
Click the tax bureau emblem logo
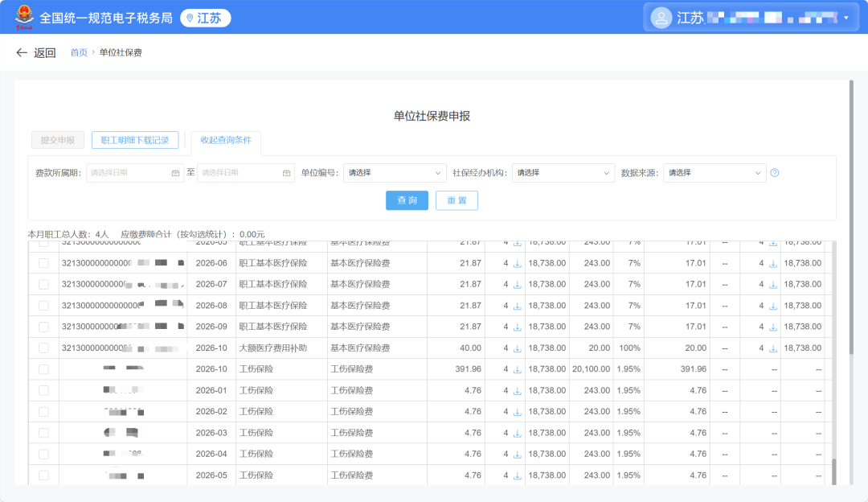pyautogui.click(x=24, y=17)
